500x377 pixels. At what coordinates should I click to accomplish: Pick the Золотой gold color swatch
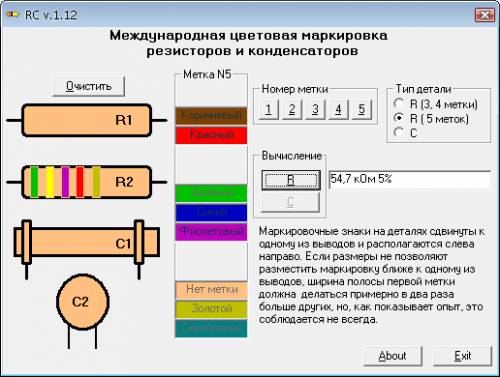click(211, 309)
